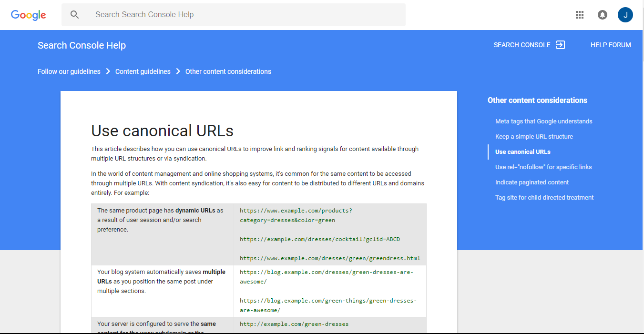Click the Google logo
This screenshot has height=334, width=644.
point(29,15)
